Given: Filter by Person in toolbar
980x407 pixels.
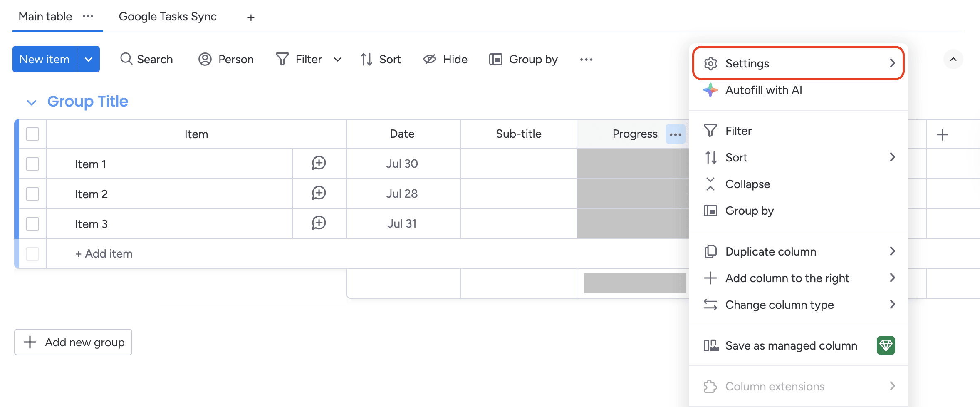Looking at the screenshot, I should tap(226, 59).
